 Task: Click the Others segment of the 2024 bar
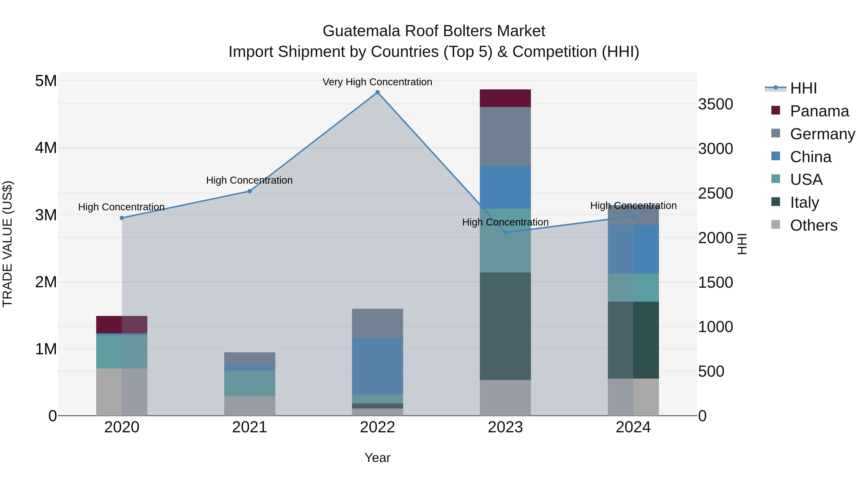pos(633,397)
